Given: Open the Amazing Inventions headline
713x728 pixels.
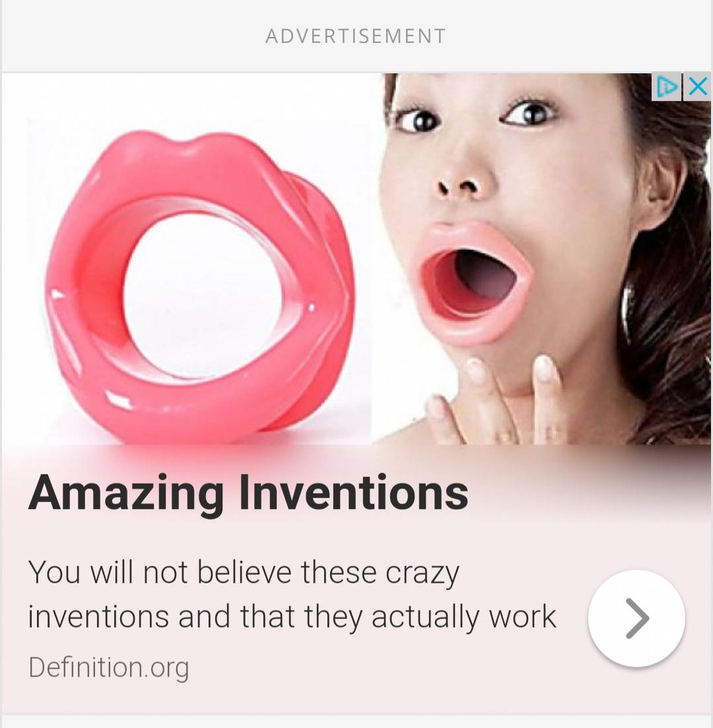Looking at the screenshot, I should 248,494.
